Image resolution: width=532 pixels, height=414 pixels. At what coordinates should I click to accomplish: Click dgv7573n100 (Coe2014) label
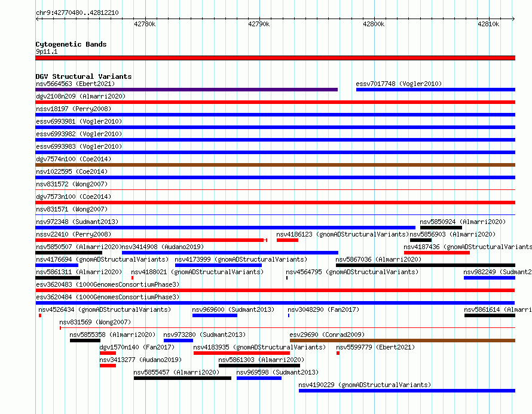(x=74, y=197)
